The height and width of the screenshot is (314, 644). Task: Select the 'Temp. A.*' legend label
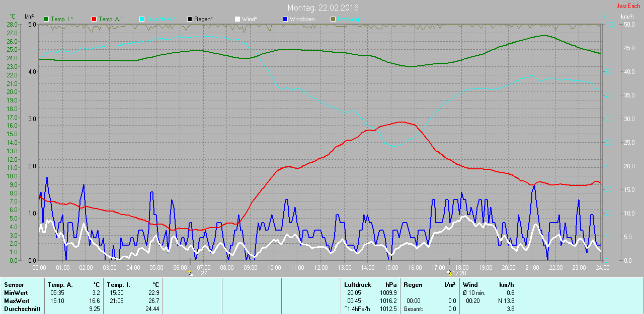[111, 19]
